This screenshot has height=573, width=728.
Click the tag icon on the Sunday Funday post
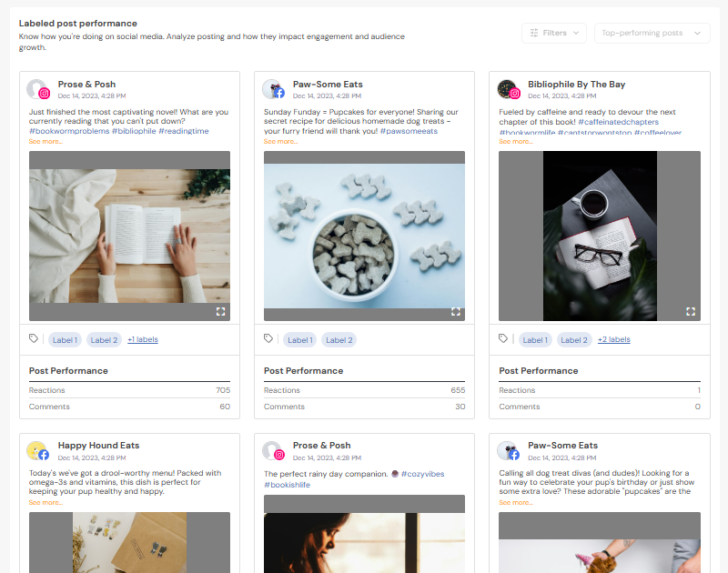click(268, 338)
